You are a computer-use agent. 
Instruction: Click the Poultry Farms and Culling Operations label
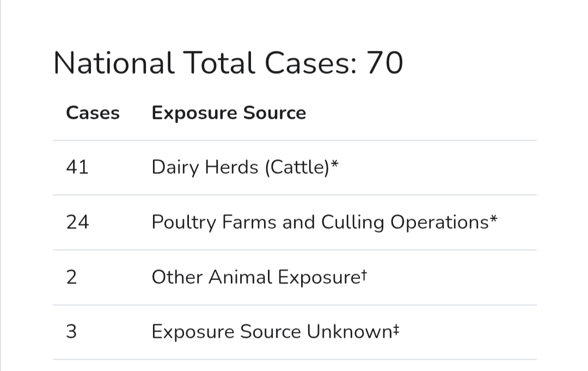(x=320, y=222)
